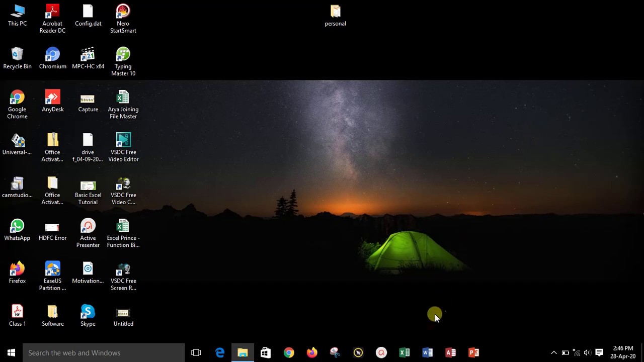This screenshot has height=362, width=644.
Task: Select Google Chrome desktop shortcut
Action: [x=17, y=105]
